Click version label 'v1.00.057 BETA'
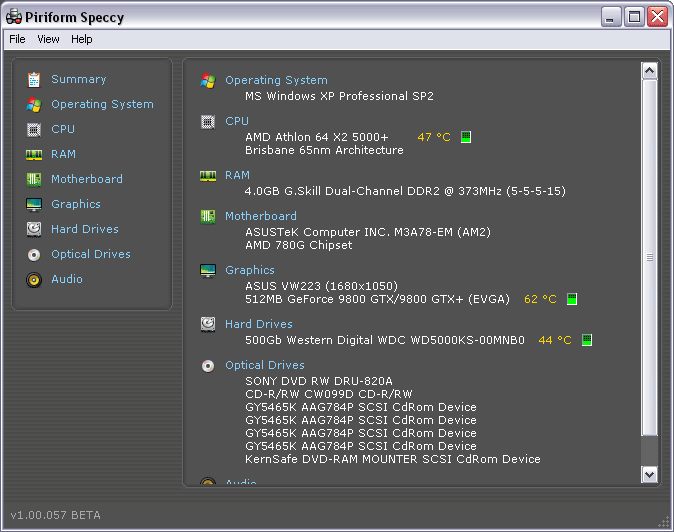Screen dimensions: 674x532 click(x=55, y=515)
